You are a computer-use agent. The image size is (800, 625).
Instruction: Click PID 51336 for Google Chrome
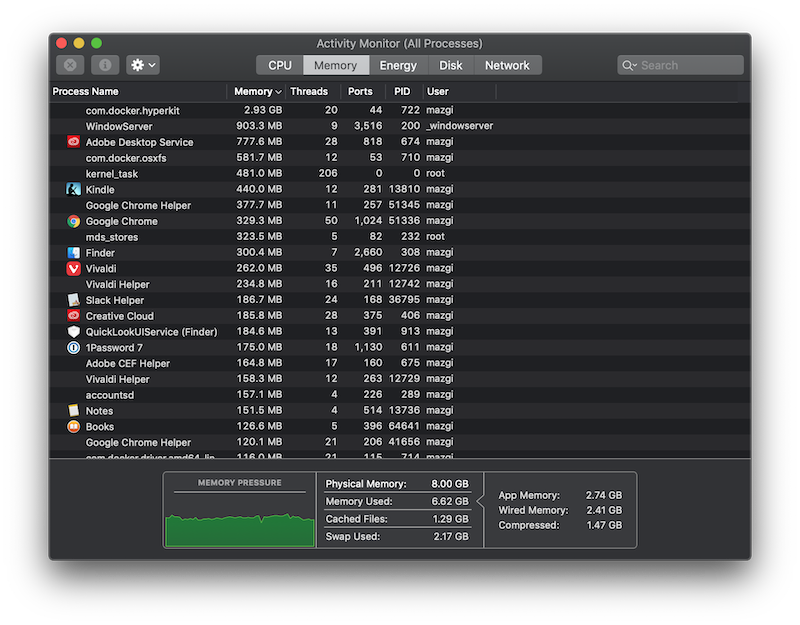tap(404, 221)
